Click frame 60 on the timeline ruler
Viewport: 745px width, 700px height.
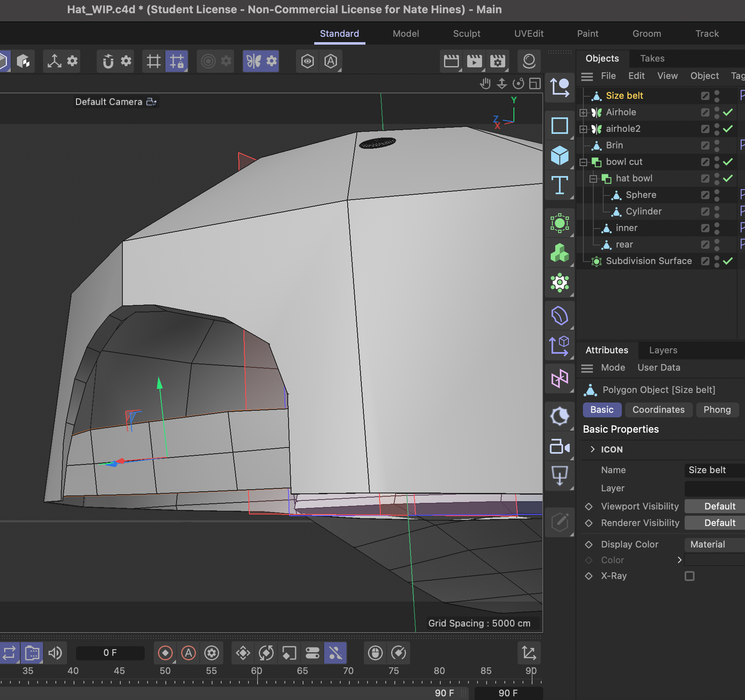tap(257, 671)
